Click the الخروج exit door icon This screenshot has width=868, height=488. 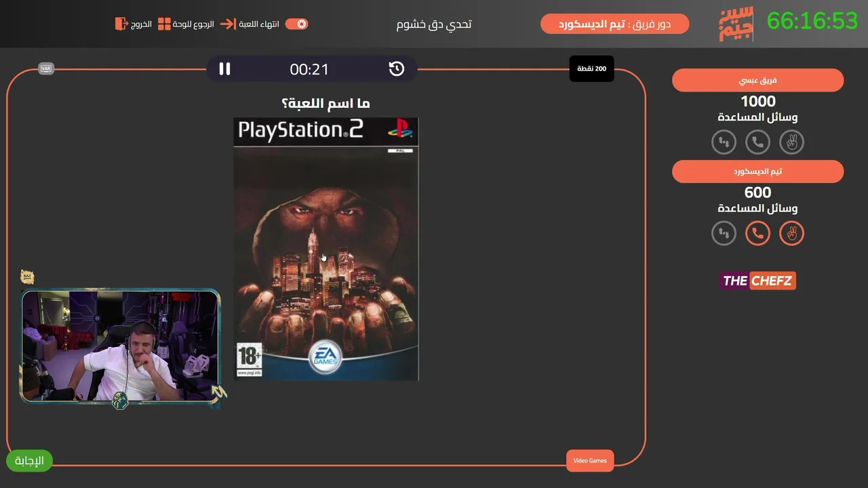click(x=121, y=24)
